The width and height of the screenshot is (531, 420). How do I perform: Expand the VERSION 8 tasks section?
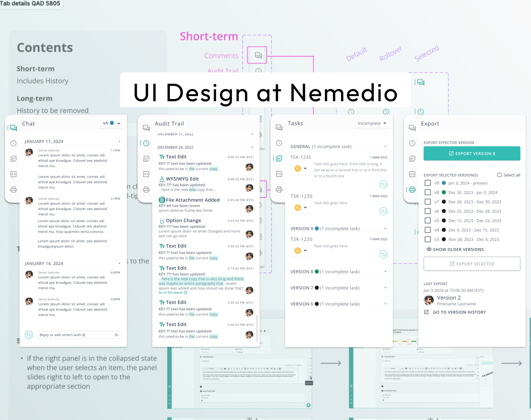(385, 272)
